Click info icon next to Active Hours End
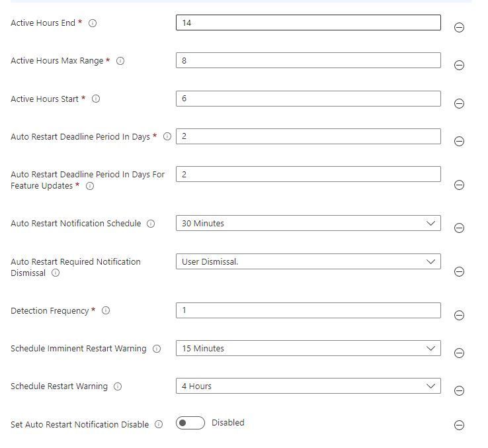 (x=93, y=23)
